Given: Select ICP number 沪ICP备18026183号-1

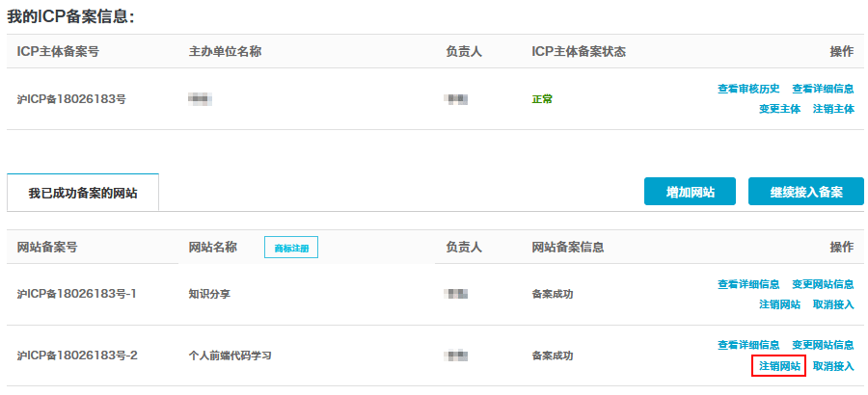Looking at the screenshot, I should point(77,294).
